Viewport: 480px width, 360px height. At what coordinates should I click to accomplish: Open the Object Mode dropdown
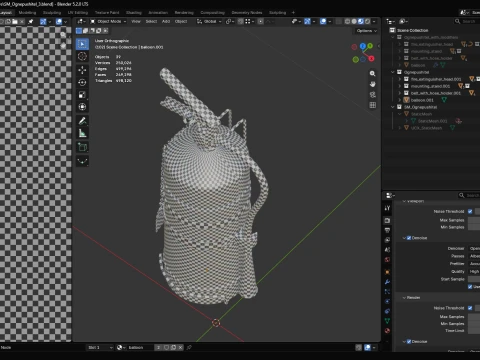pos(108,21)
